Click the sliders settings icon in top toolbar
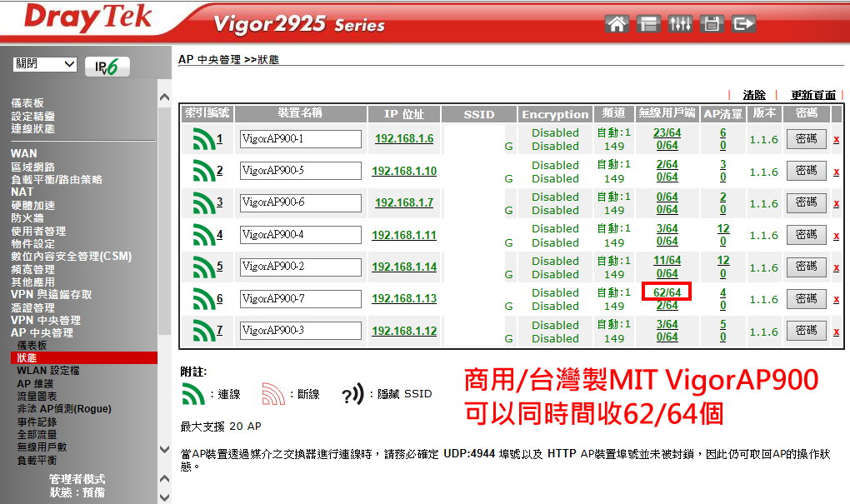 point(680,24)
